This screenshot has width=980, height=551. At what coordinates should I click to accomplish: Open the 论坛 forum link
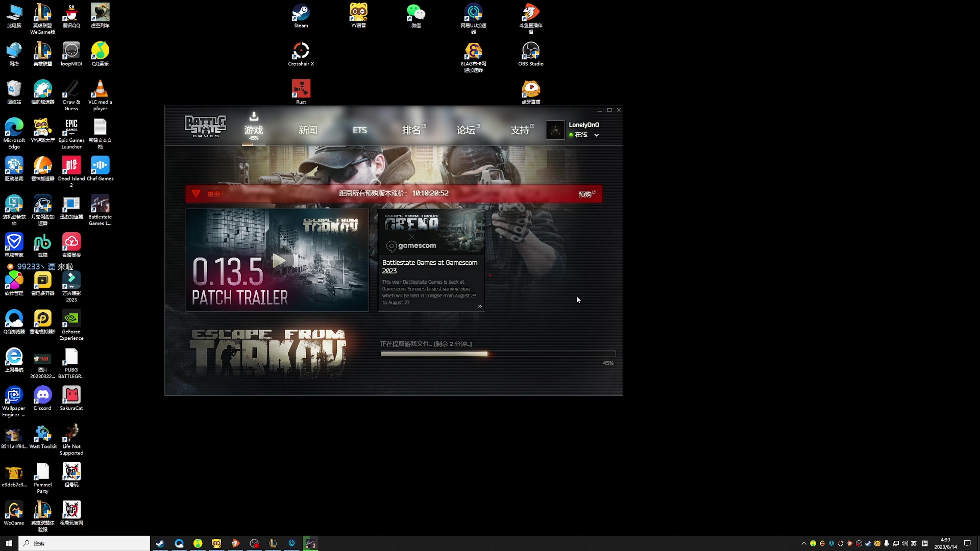tap(465, 130)
